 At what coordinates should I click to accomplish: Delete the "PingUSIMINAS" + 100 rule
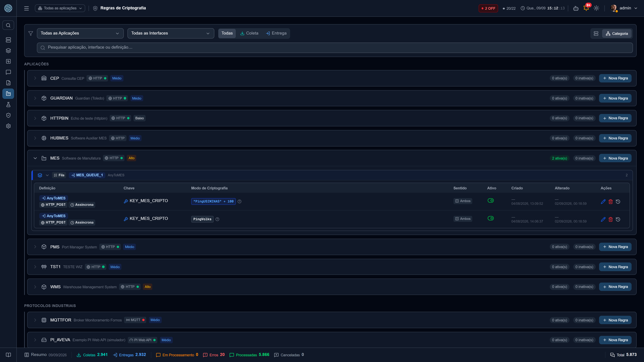610,202
